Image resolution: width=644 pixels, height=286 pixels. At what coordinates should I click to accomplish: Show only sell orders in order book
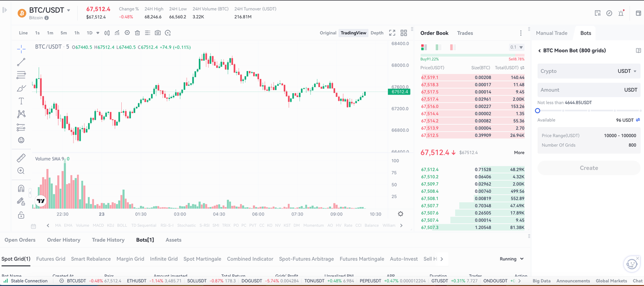tap(452, 47)
